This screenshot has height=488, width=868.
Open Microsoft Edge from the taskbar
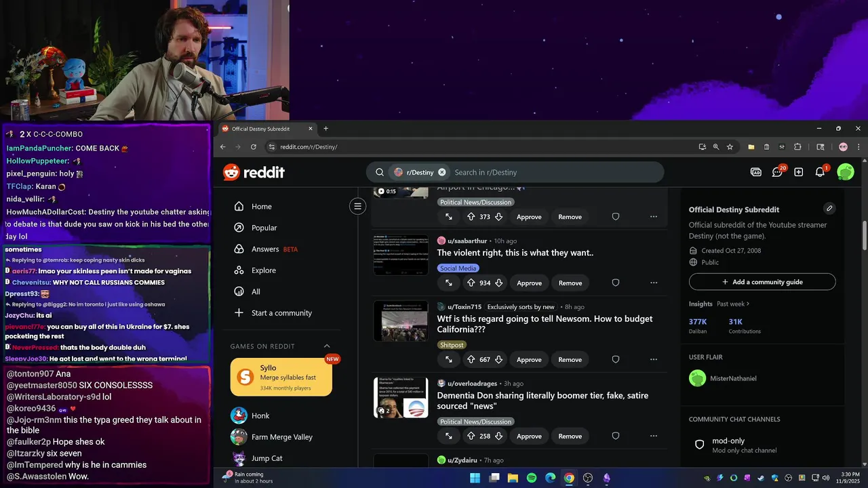551,478
